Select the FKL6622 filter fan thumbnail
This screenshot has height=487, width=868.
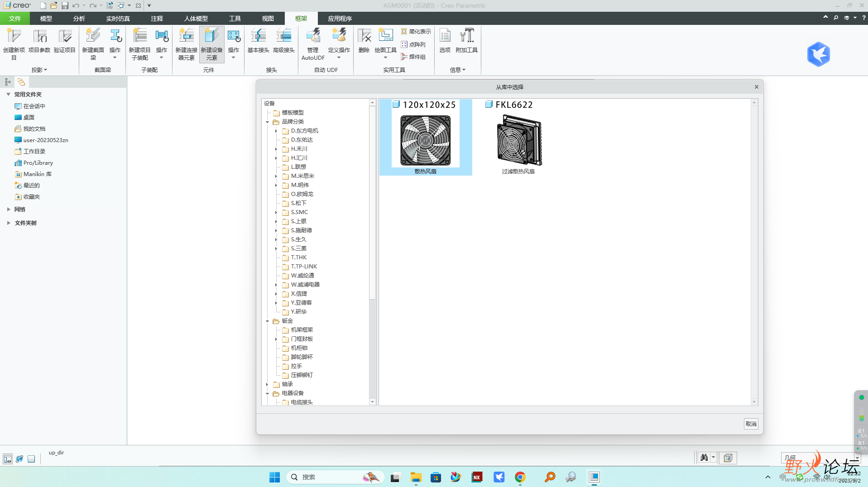[x=518, y=140]
